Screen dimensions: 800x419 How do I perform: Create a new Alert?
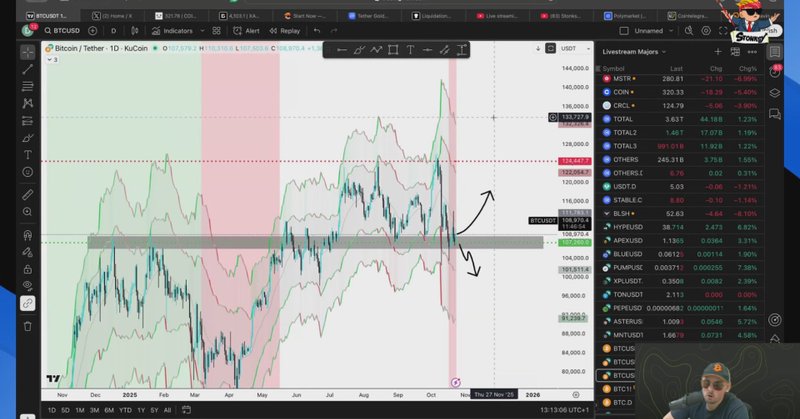point(246,31)
